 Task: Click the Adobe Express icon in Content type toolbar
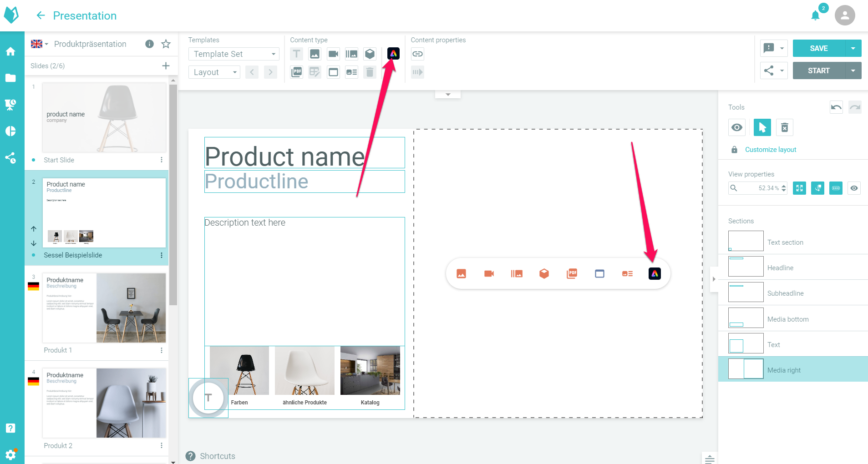click(x=393, y=54)
